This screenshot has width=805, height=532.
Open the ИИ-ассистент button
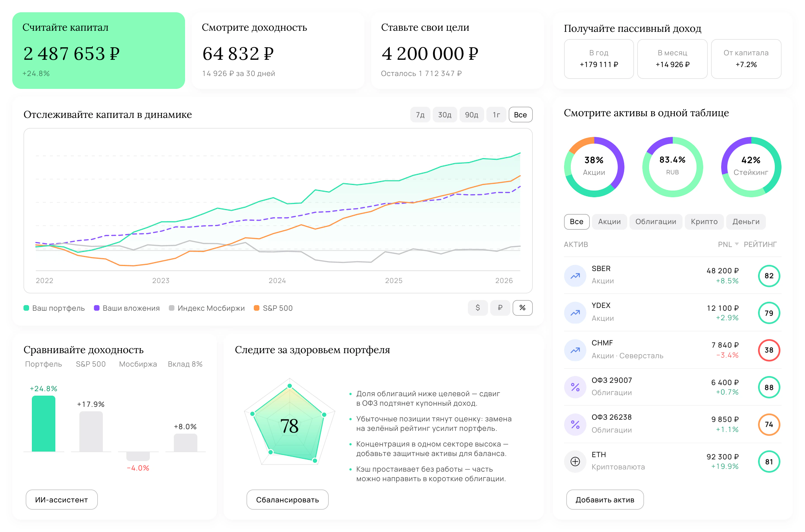61,499
